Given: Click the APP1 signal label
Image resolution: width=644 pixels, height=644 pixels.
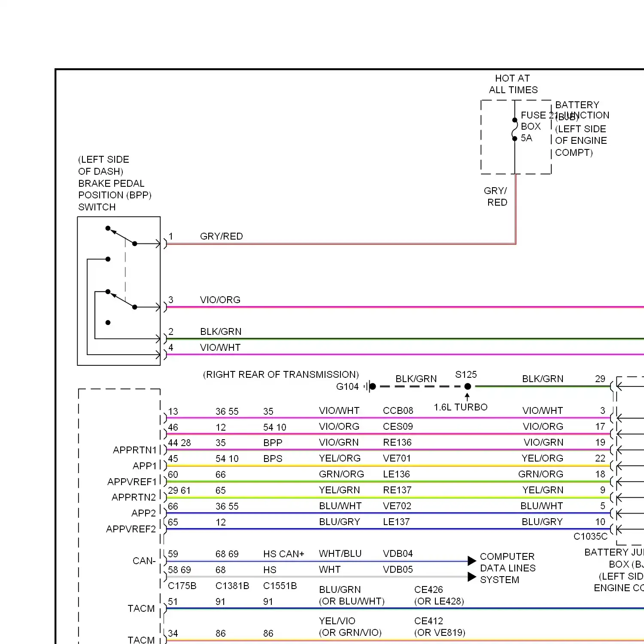Looking at the screenshot, I should pyautogui.click(x=145, y=466).
